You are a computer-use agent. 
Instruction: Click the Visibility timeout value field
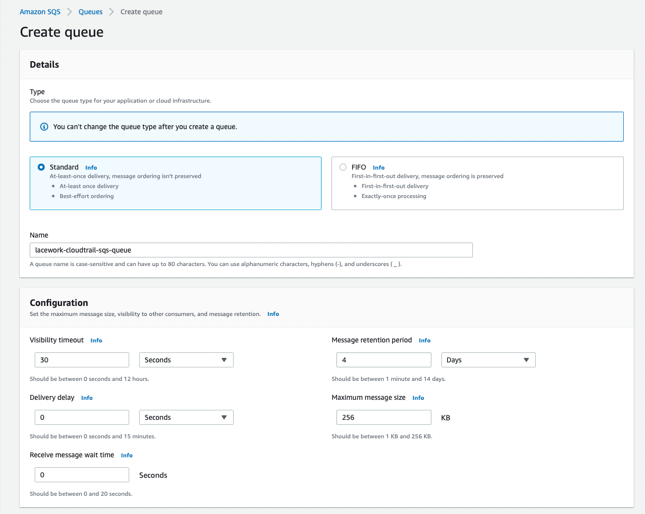[82, 360]
